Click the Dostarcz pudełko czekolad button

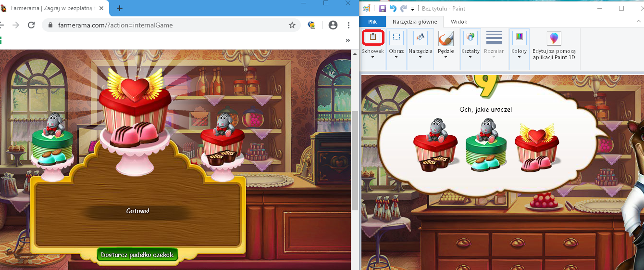point(137,255)
